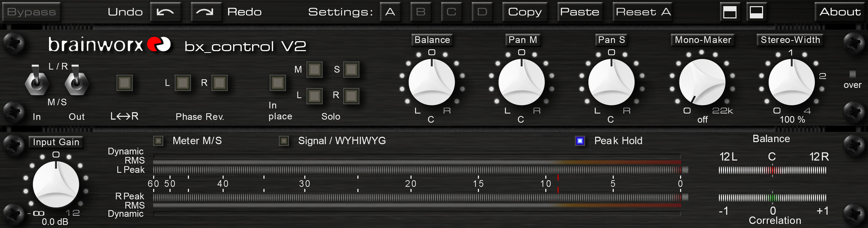Click the L Peak meter bar
This screenshot has width=868, height=228.
(420, 170)
